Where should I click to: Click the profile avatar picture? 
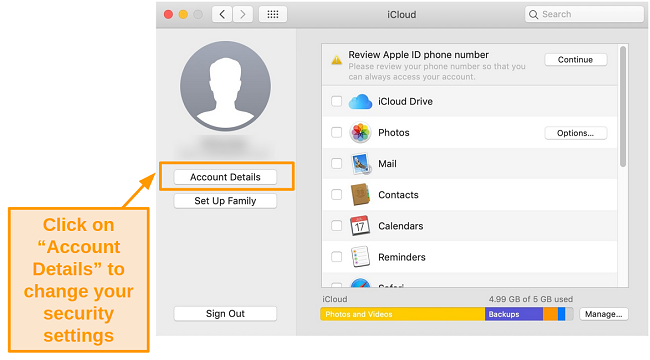(x=226, y=86)
